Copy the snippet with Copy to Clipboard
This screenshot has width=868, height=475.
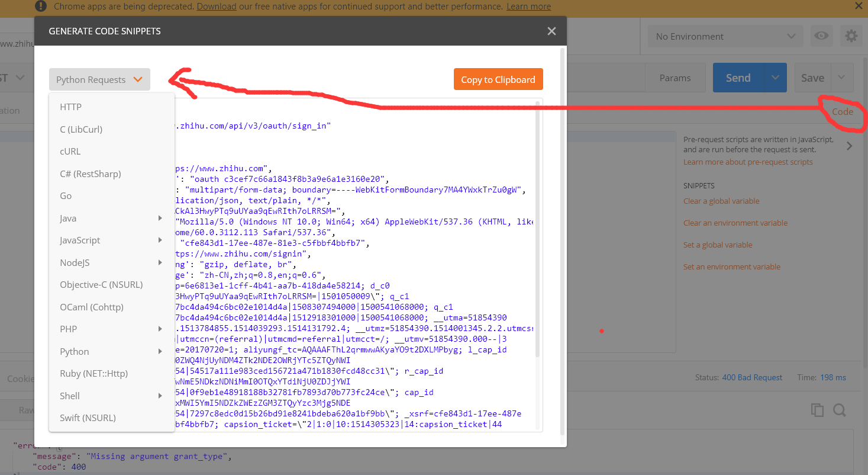[498, 79]
